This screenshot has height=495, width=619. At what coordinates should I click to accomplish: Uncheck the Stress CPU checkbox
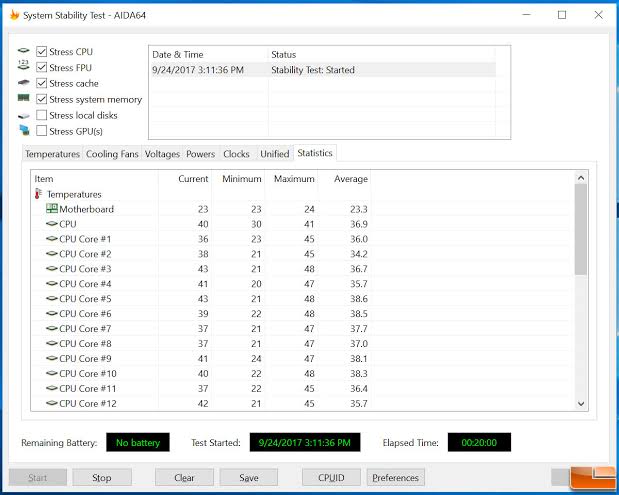click(x=41, y=51)
